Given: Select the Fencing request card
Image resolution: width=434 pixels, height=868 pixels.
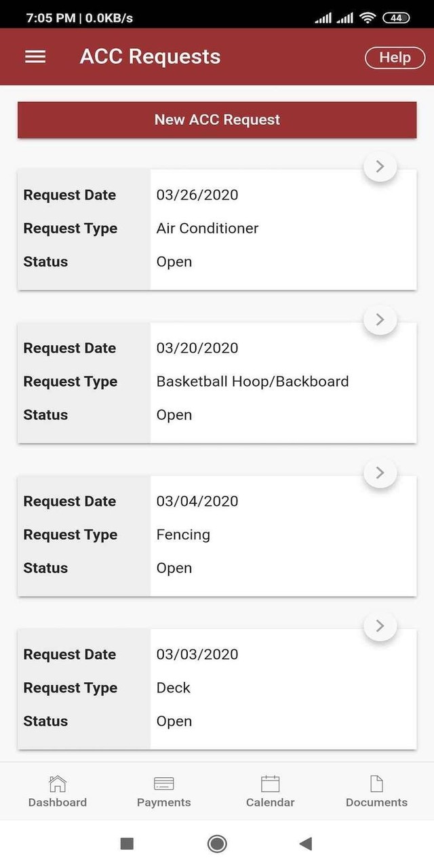Looking at the screenshot, I should click(x=217, y=534).
